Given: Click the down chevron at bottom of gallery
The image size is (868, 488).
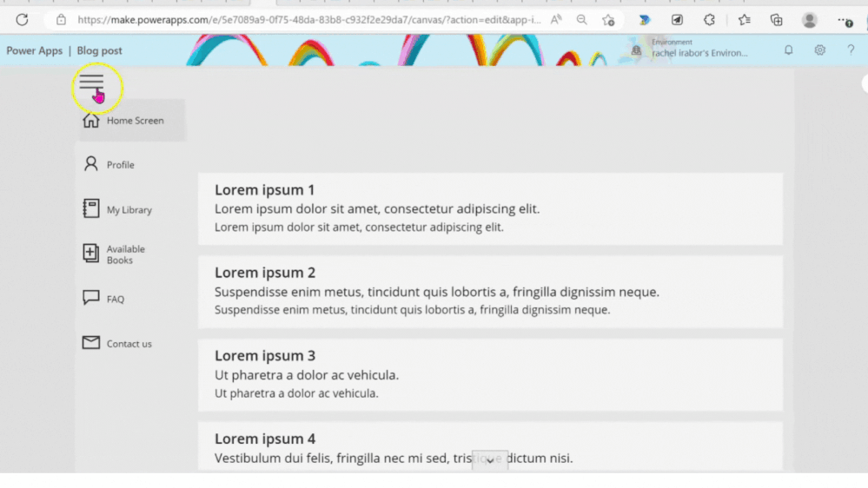Looking at the screenshot, I should (490, 460).
